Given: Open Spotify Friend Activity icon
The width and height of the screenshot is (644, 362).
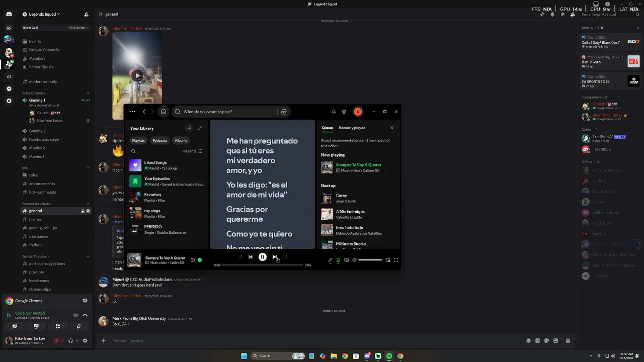Looking at the screenshot, I should coord(344,112).
